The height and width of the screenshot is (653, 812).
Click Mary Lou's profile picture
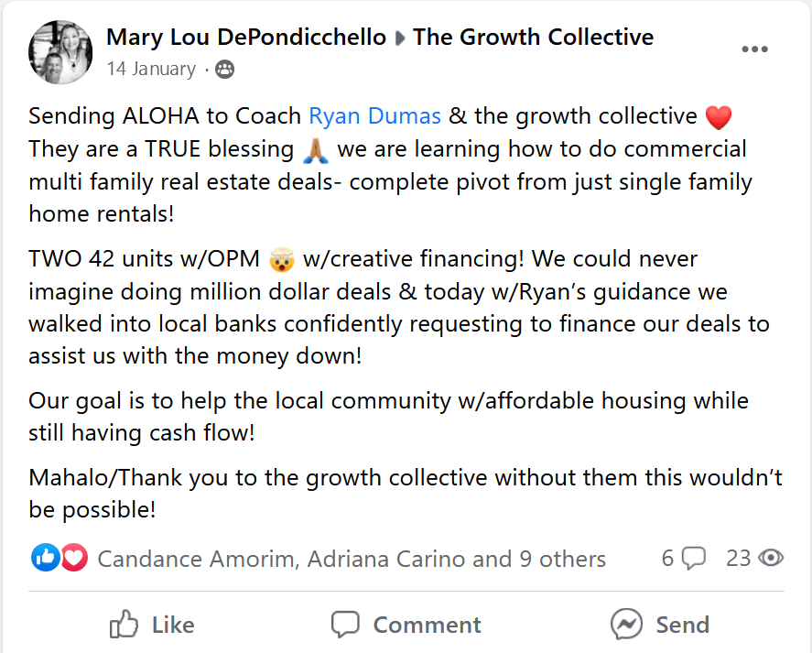coord(60,52)
